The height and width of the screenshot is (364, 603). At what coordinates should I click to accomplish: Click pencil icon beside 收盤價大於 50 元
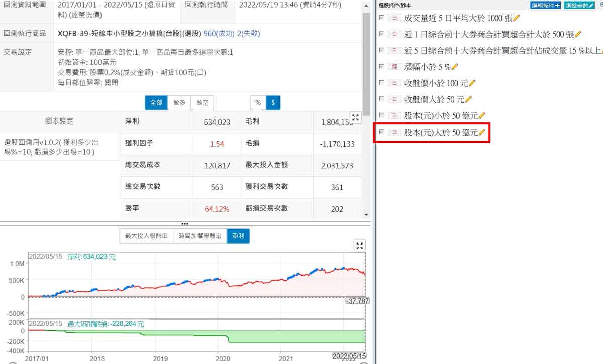(469, 99)
